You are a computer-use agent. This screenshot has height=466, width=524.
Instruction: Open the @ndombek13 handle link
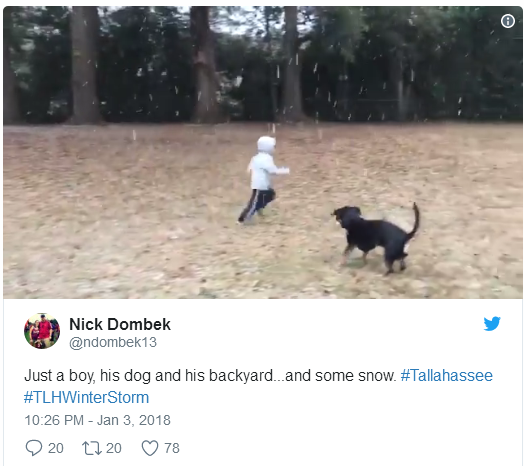point(113,342)
